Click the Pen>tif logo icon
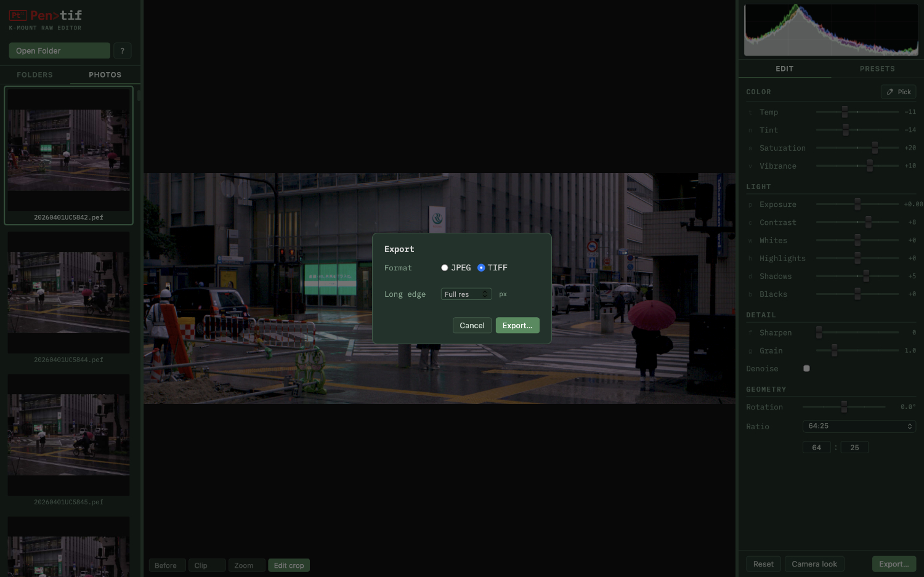This screenshot has width=924, height=577. [18, 15]
